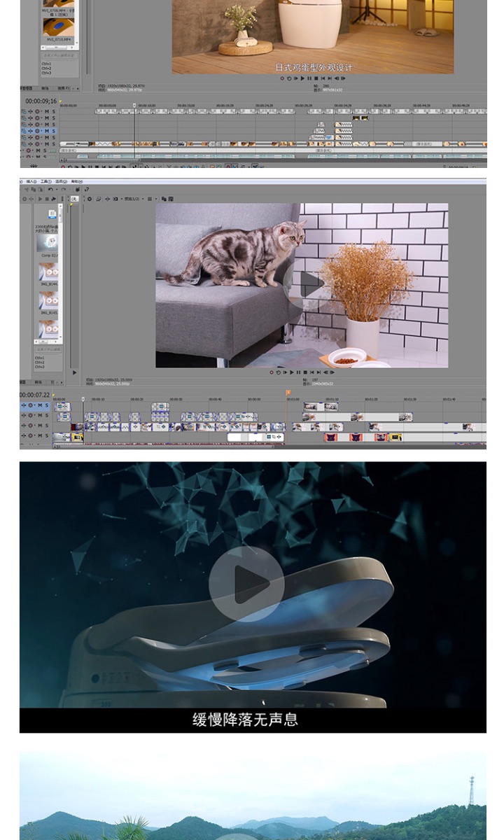The height and width of the screenshot is (840, 504).
Task: Click media panel stop icon in cat editor
Action: coord(47,199)
